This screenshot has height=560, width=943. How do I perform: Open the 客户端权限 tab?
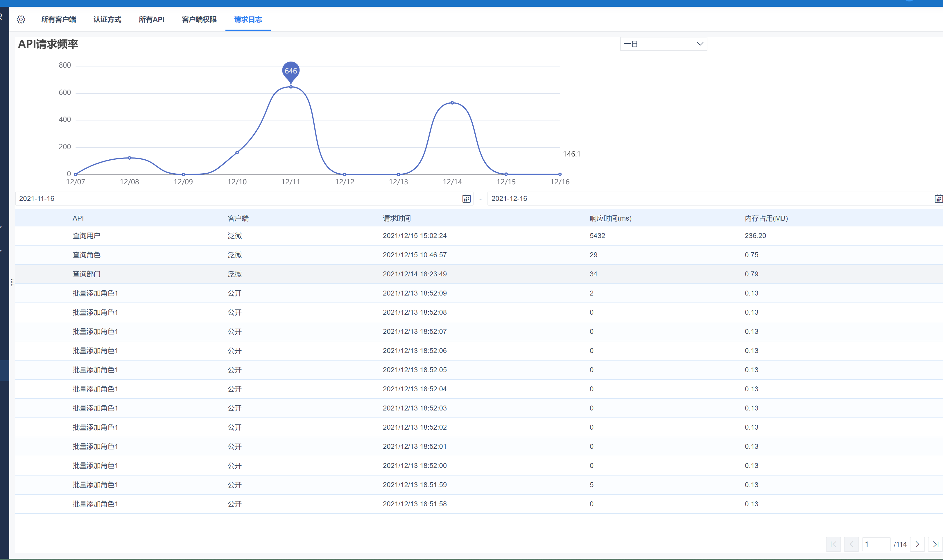point(199,19)
